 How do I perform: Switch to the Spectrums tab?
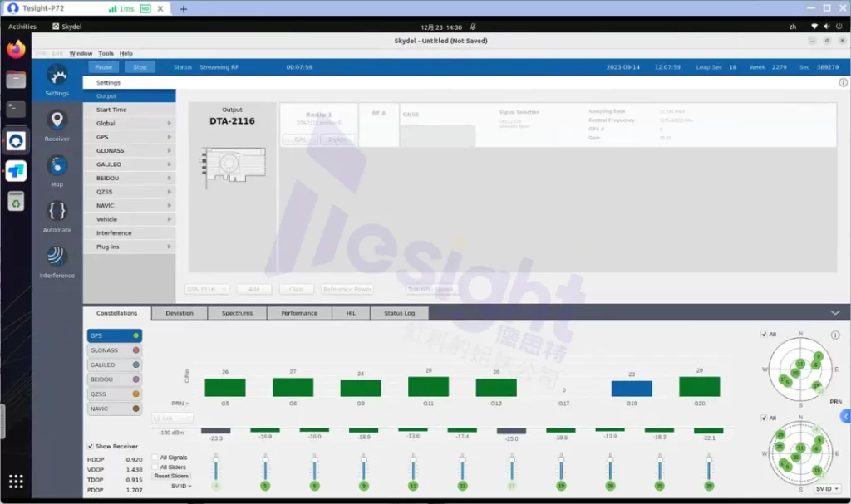[x=237, y=313]
